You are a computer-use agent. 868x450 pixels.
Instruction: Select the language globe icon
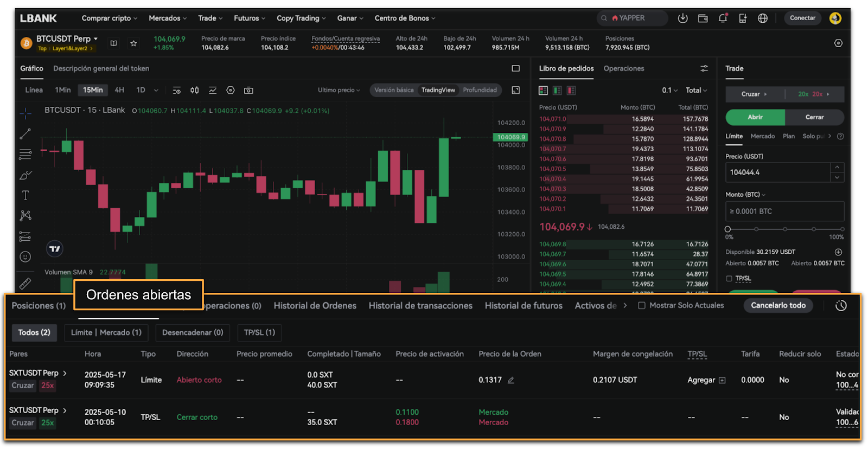[x=763, y=18]
